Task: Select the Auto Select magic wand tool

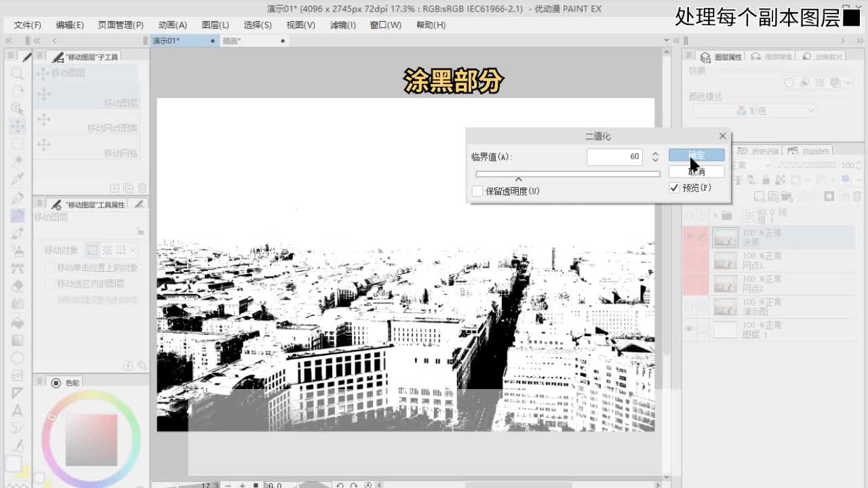Action: (x=18, y=161)
